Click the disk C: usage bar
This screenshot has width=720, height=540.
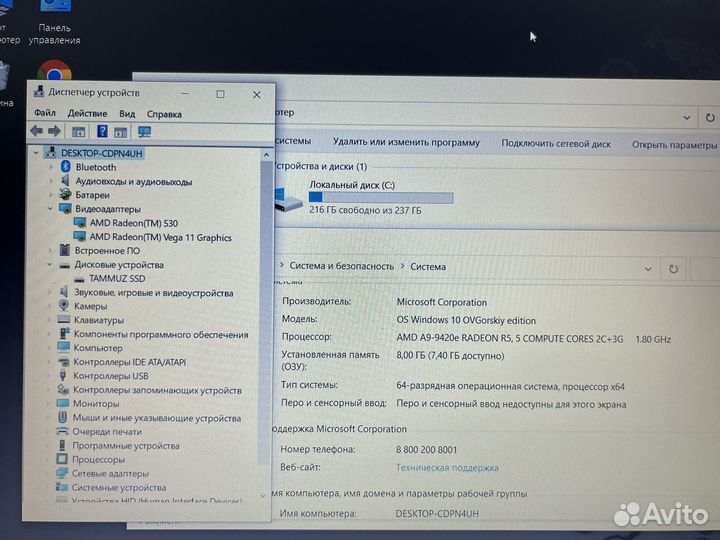tap(381, 197)
